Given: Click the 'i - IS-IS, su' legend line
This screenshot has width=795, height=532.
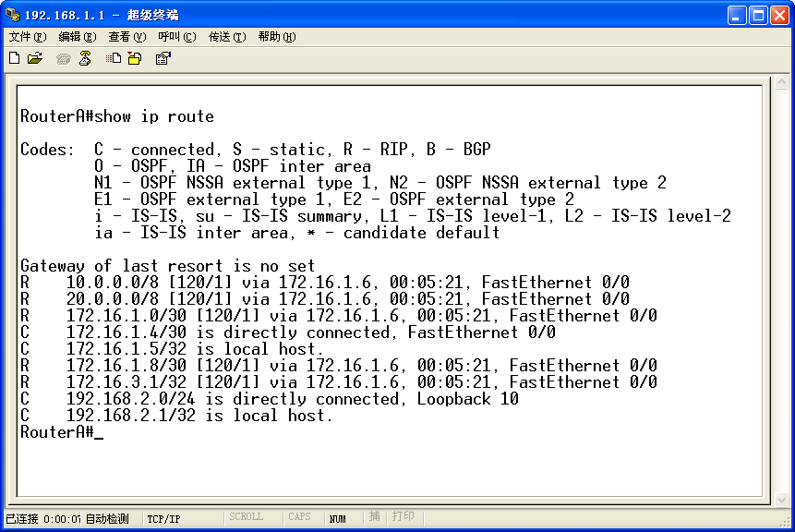Looking at the screenshot, I should coord(413,216).
